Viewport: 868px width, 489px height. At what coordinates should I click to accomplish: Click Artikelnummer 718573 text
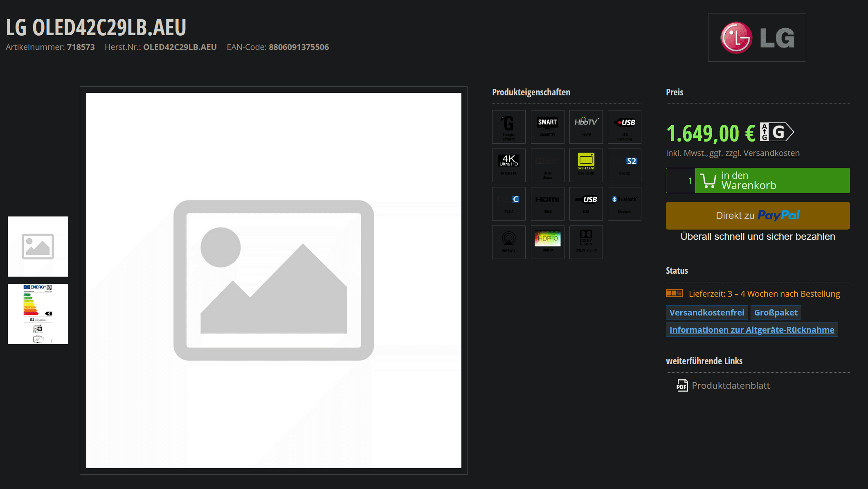(50, 47)
